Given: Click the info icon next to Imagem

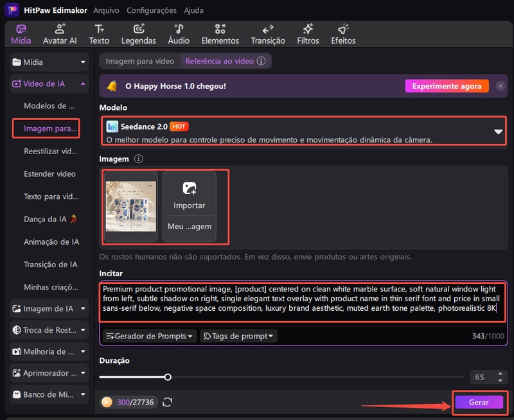Looking at the screenshot, I should point(139,159).
